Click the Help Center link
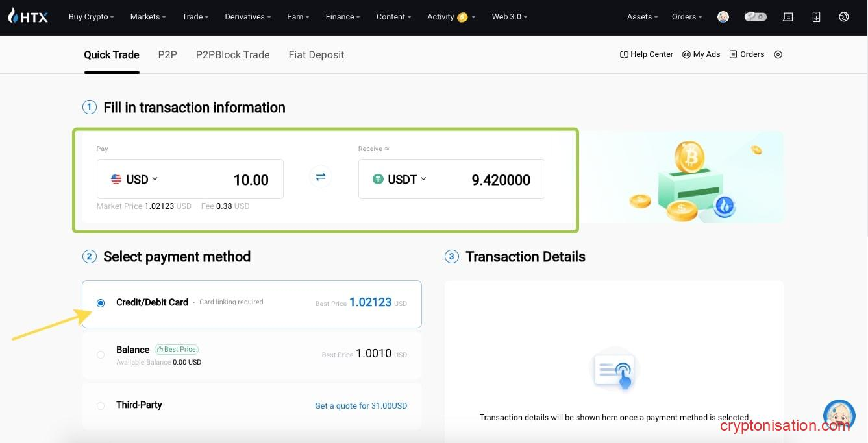Viewport: 868px width, 443px height. (x=647, y=54)
